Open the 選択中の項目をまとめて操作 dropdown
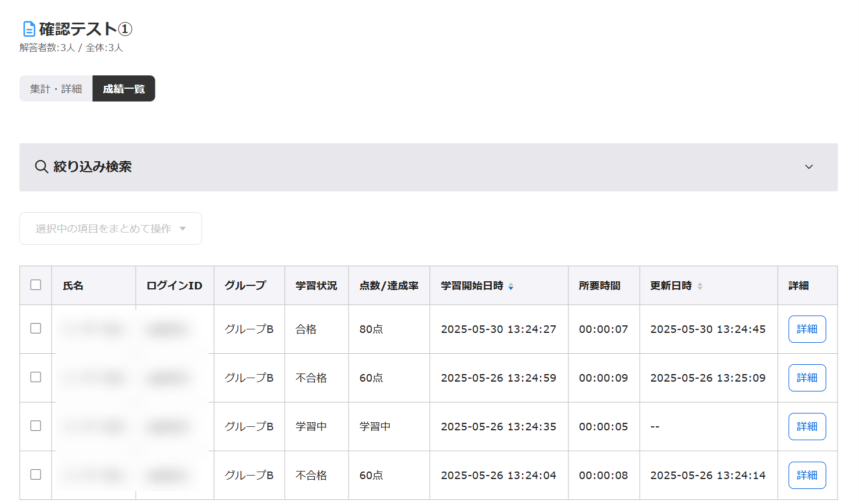The width and height of the screenshot is (859, 504). (x=111, y=229)
